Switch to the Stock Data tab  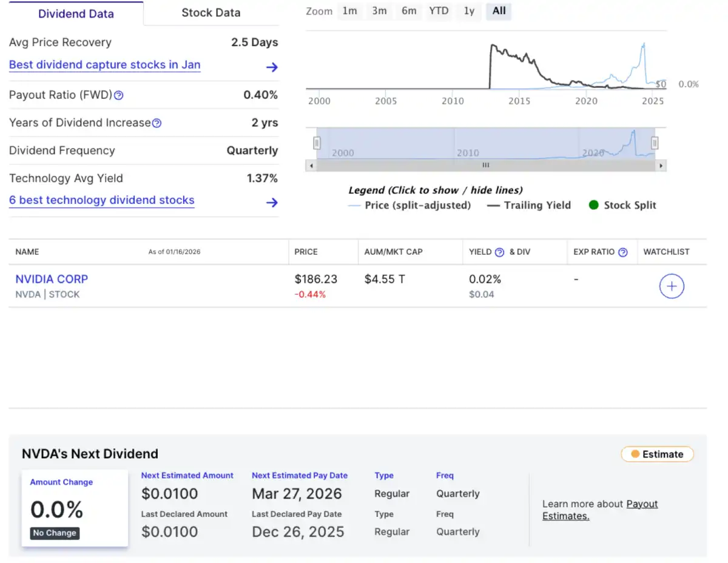pyautogui.click(x=211, y=13)
